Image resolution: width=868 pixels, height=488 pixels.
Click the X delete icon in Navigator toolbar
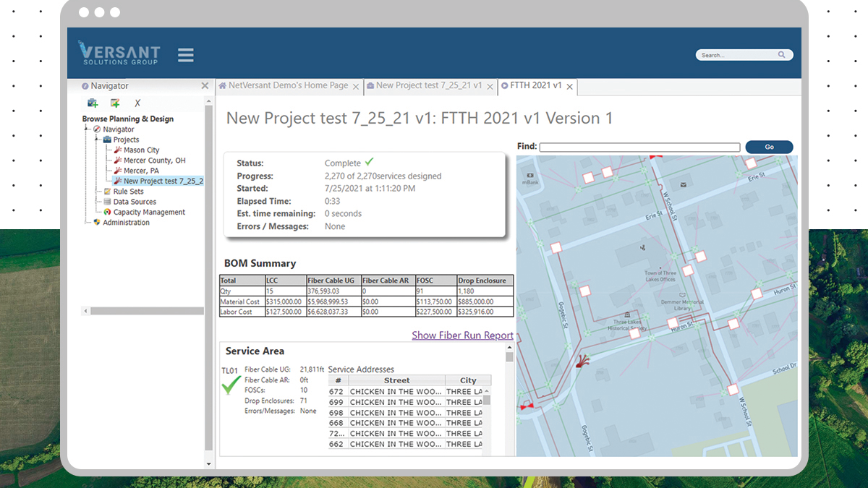(x=137, y=103)
